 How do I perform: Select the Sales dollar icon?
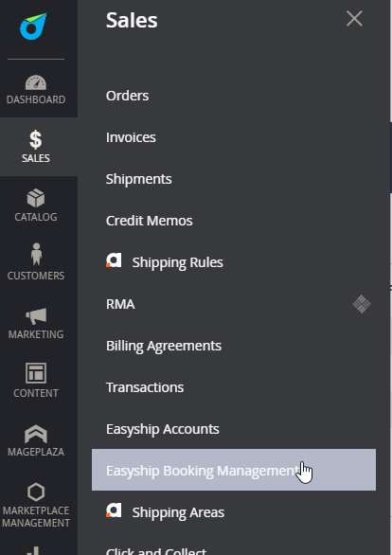click(x=36, y=139)
